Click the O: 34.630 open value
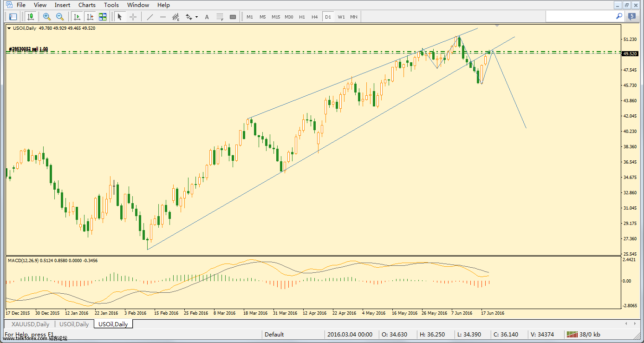The width and height of the screenshot is (644, 343). (x=395, y=335)
